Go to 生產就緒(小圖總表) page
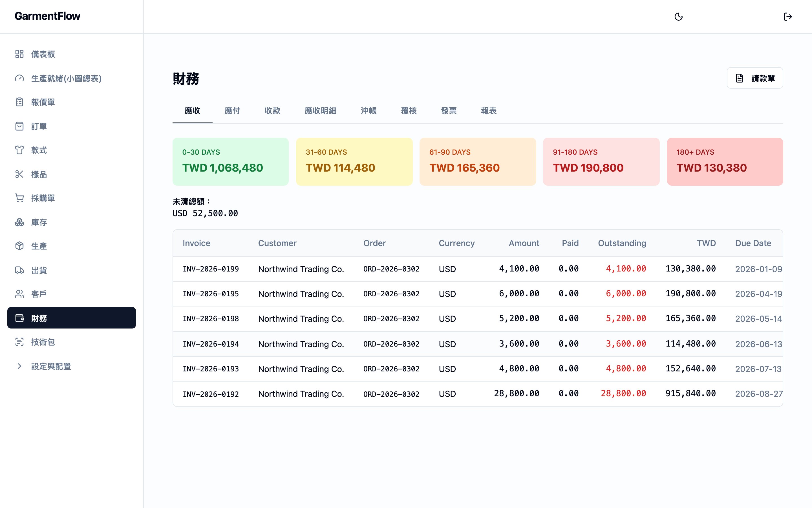 pos(71,78)
